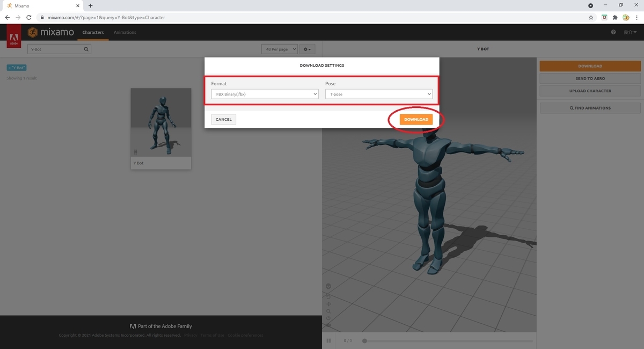The image size is (644, 349).
Task: Click the zoom magnifier icon in the viewer
Action: pos(328,311)
